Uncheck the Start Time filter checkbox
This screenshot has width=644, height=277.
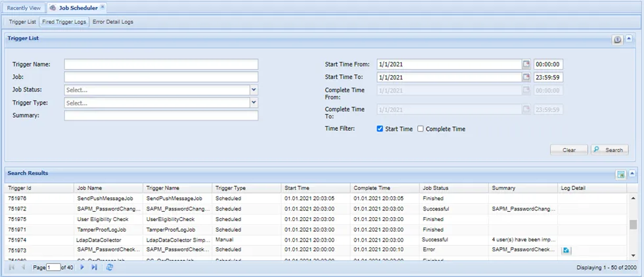click(380, 129)
